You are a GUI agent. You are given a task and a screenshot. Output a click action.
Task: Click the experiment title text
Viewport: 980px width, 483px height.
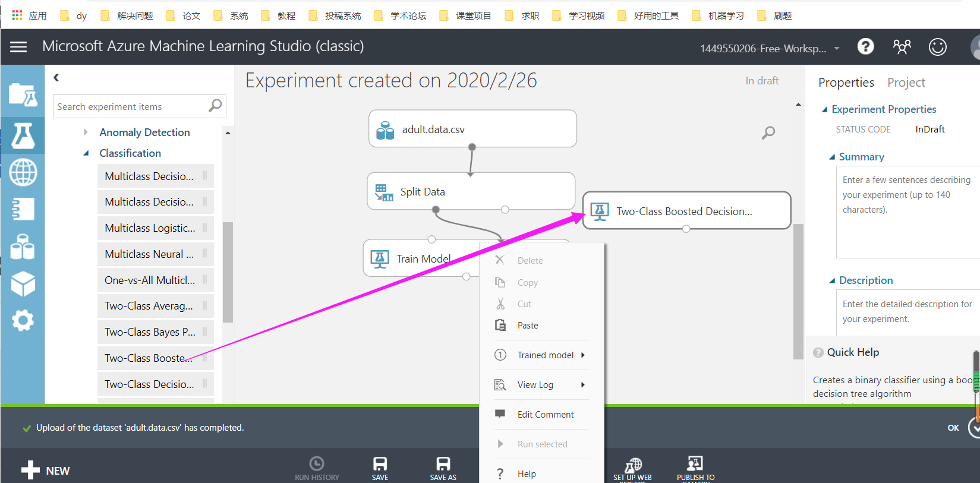(391, 80)
